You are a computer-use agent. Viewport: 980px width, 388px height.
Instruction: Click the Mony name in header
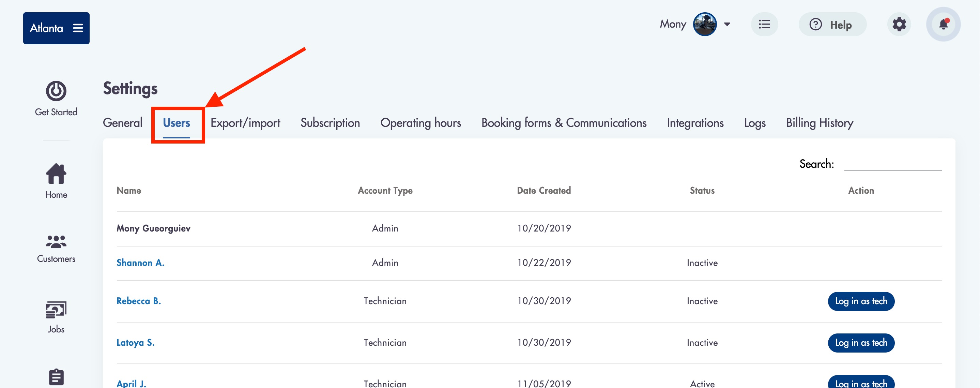(x=673, y=24)
